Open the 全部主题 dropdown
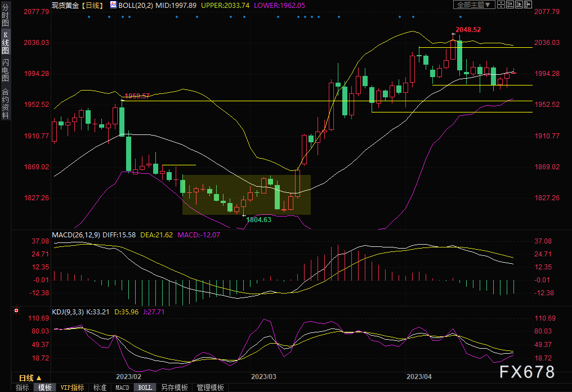This screenshot has height=392, width=572. 473,5
